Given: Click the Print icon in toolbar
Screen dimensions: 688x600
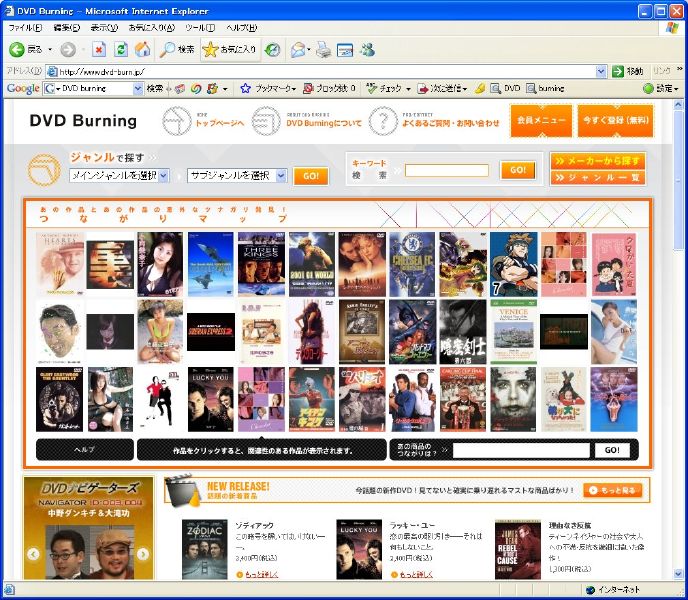Looking at the screenshot, I should (x=322, y=49).
